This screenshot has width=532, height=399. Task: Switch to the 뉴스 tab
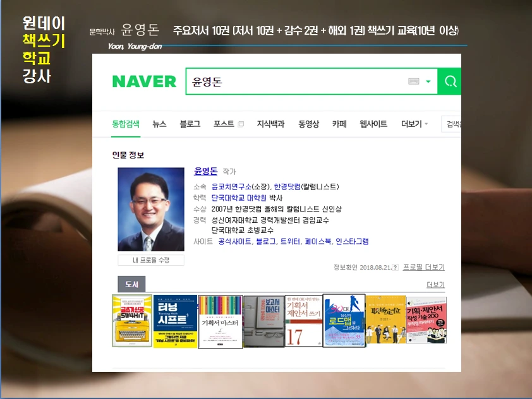[159, 124]
